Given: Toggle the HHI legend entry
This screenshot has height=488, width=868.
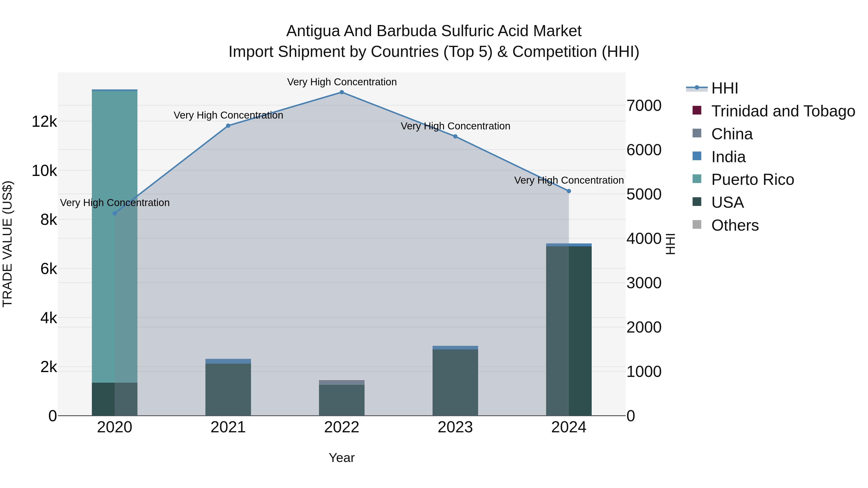Looking at the screenshot, I should [x=712, y=88].
